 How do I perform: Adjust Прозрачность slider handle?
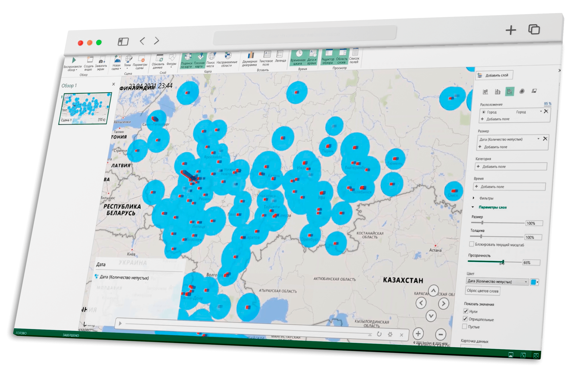tap(503, 262)
